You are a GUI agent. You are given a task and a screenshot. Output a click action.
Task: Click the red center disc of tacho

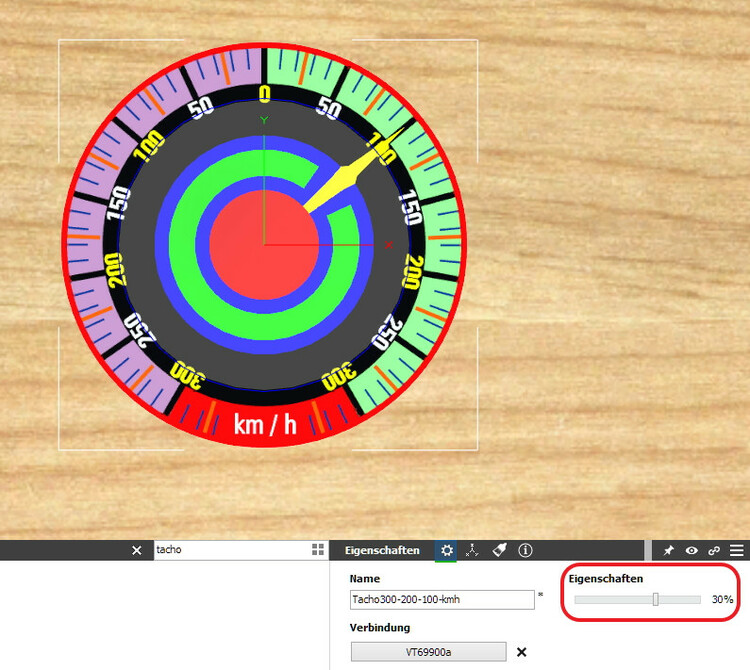click(x=264, y=245)
